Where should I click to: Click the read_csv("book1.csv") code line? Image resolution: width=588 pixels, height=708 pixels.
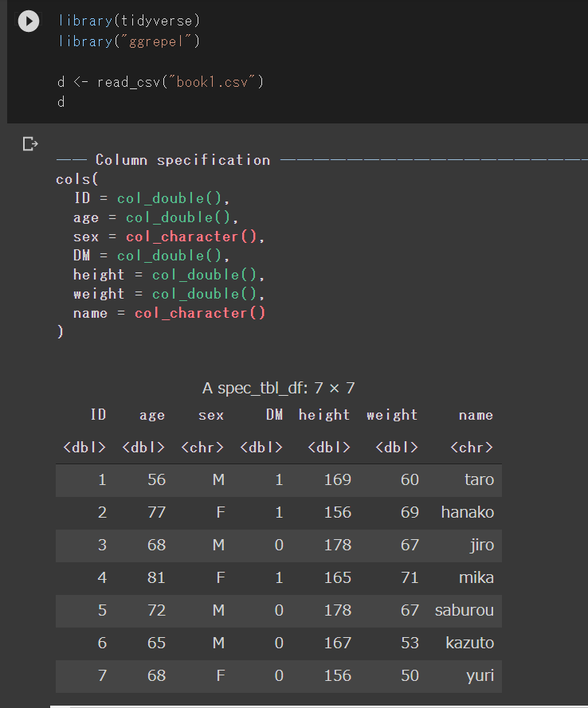(x=160, y=82)
